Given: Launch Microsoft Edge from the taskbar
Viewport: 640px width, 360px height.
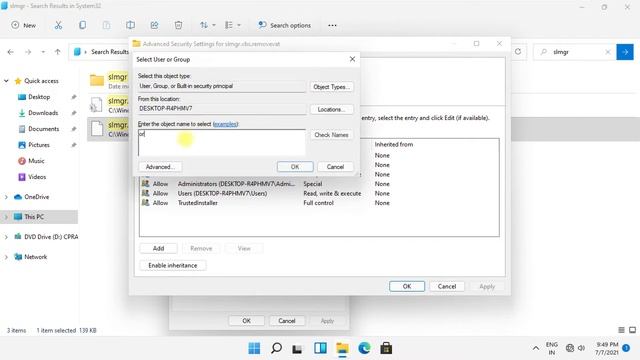Looking at the screenshot, I should [x=364, y=348].
